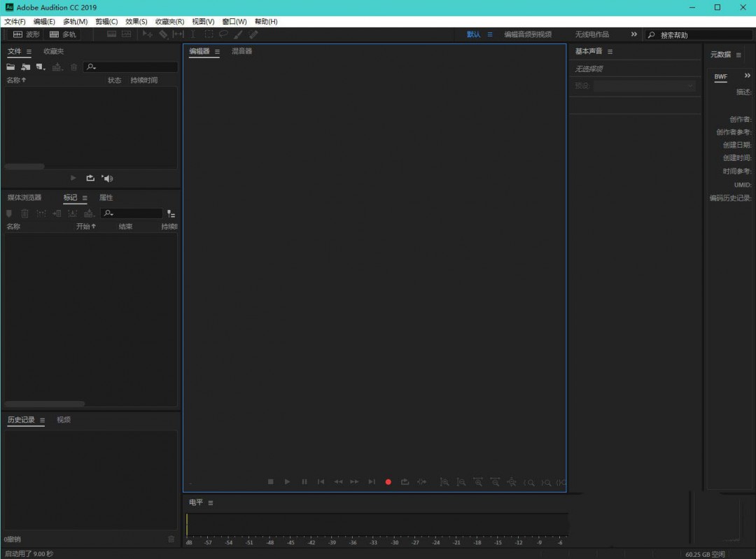Viewport: 756px width, 559px height.
Task: Select the Paintbrush selection tool
Action: tap(239, 34)
